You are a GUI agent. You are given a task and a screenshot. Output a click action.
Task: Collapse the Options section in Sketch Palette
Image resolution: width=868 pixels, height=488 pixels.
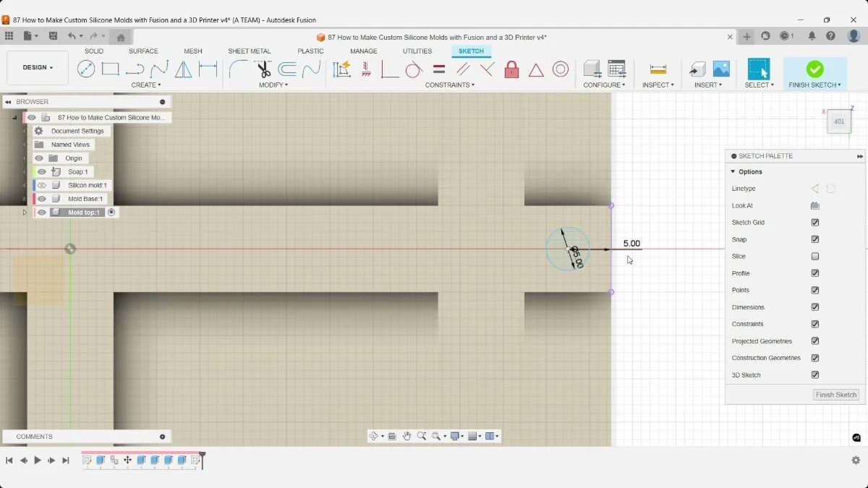(733, 172)
